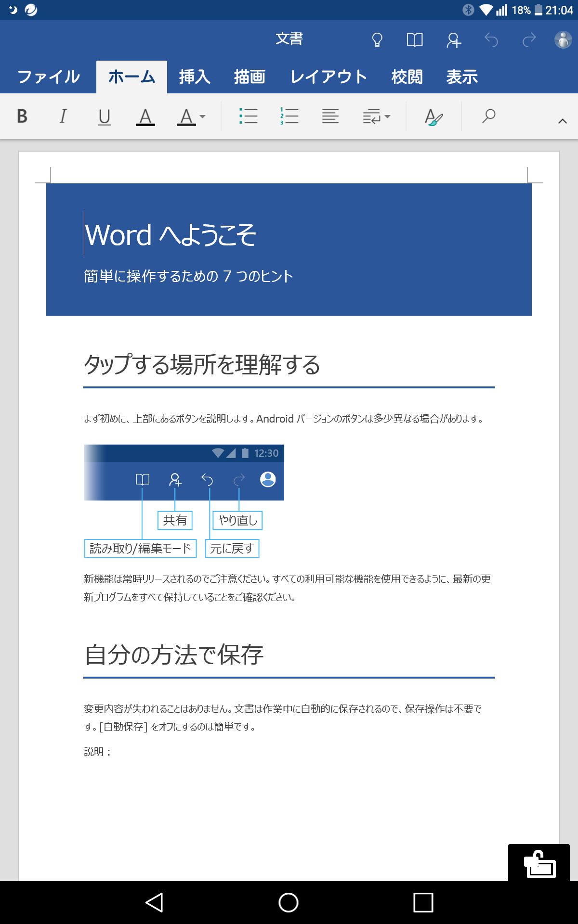
Task: Open the paragraph alignment options
Action: click(x=330, y=116)
